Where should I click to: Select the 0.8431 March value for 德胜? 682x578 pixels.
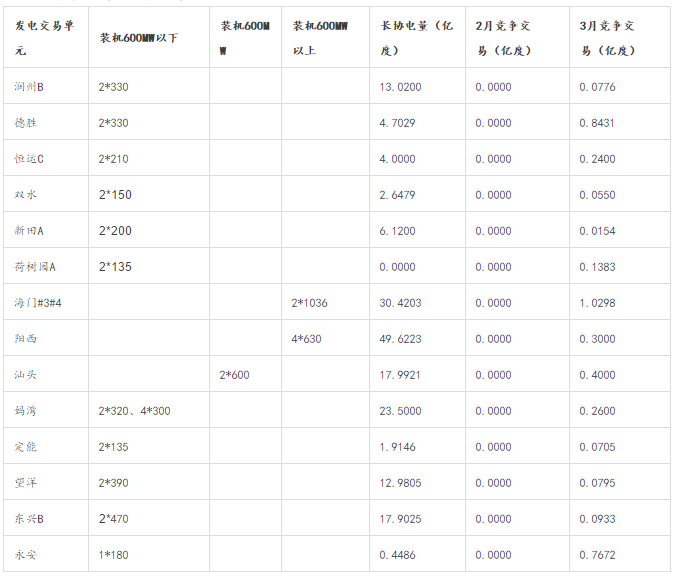click(x=597, y=123)
